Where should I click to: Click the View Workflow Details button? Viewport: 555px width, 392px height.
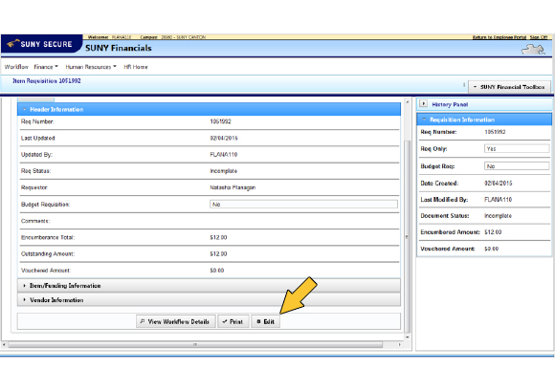[175, 321]
